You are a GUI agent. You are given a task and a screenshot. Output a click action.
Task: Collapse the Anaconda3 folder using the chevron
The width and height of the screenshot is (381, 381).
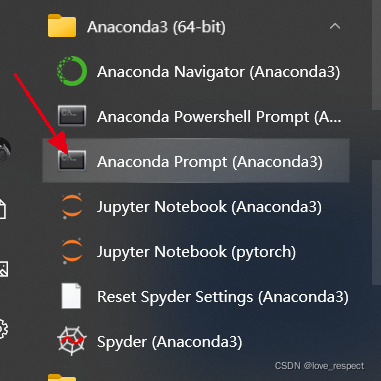(x=335, y=26)
